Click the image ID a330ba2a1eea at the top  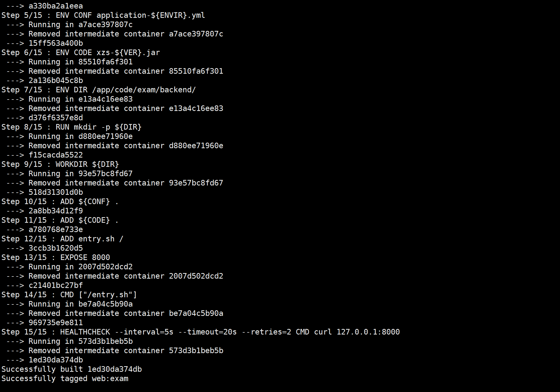(56, 6)
